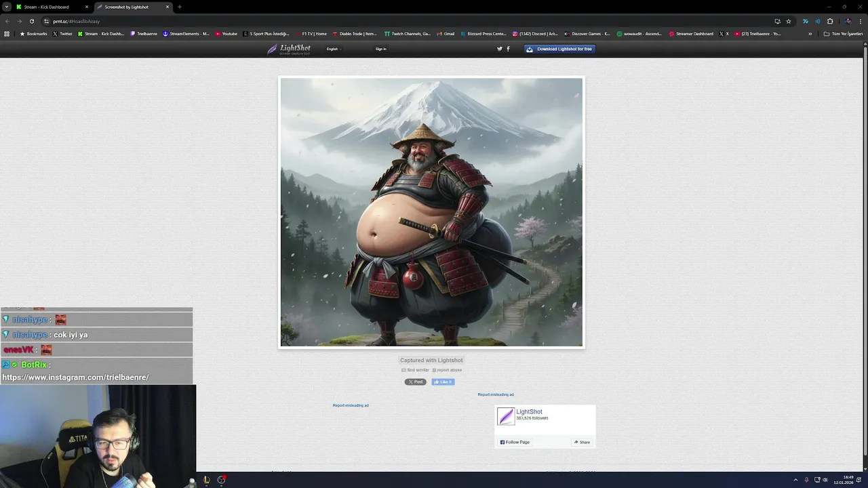This screenshot has width=868, height=488.
Task: Open the Streamer Dashboard bookmark
Action: (x=692, y=33)
